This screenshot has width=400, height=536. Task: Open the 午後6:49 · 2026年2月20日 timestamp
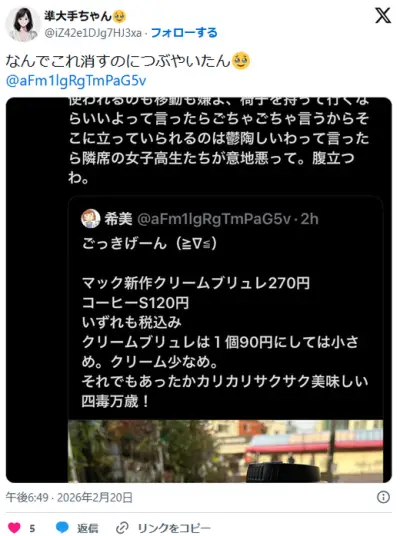[69, 497]
